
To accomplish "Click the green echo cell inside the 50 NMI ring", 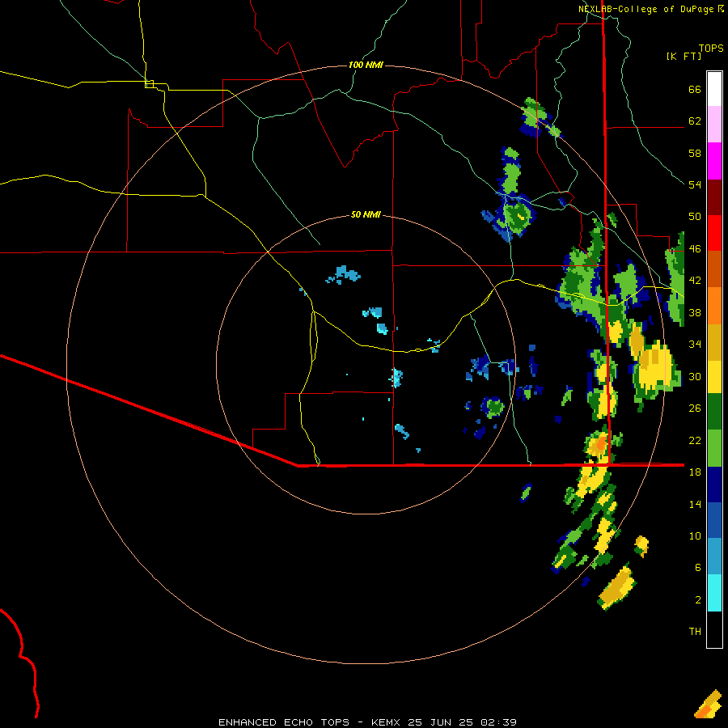I will (x=494, y=407).
